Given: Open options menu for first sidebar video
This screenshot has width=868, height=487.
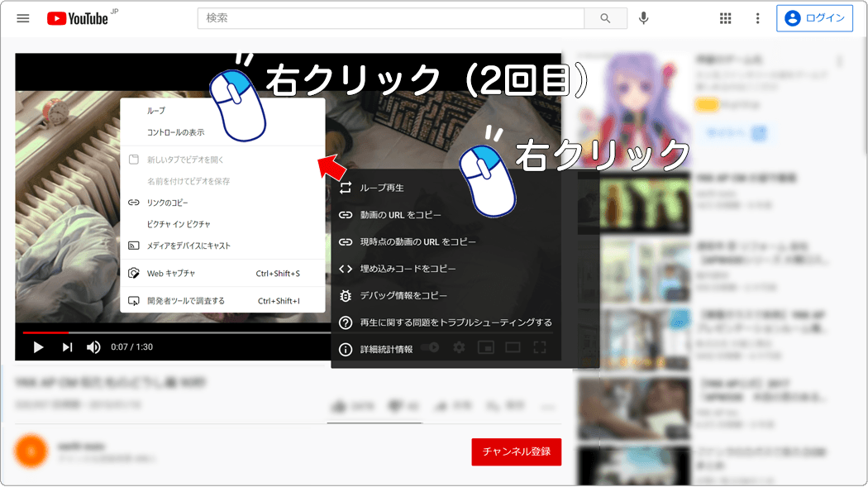Looking at the screenshot, I should tap(839, 61).
